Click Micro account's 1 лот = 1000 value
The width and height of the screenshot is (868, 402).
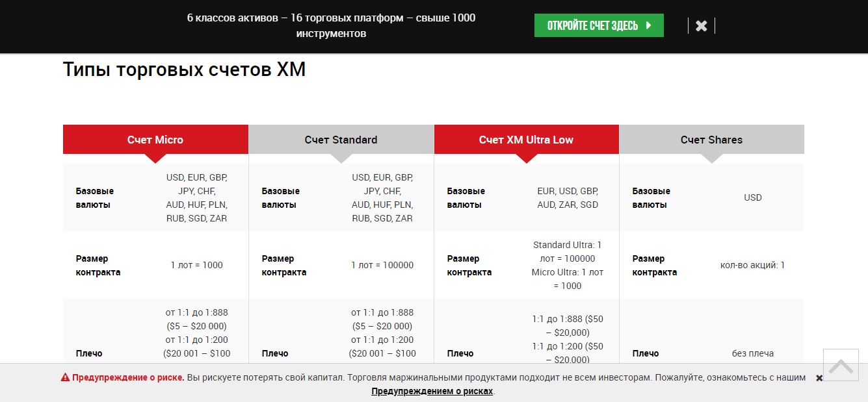point(196,265)
